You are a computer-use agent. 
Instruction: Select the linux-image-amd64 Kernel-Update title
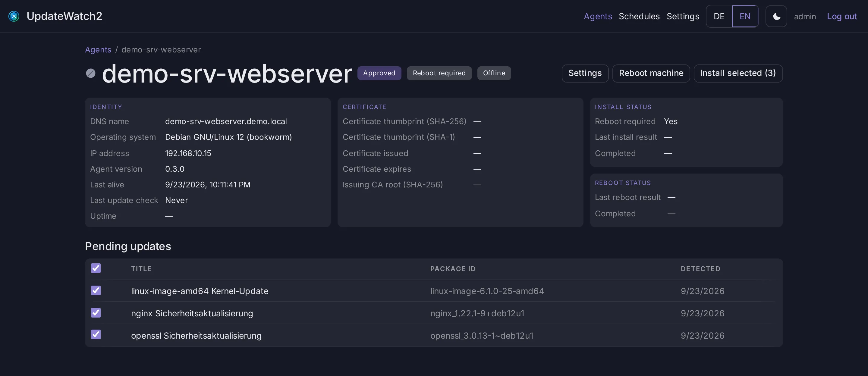[x=200, y=291]
